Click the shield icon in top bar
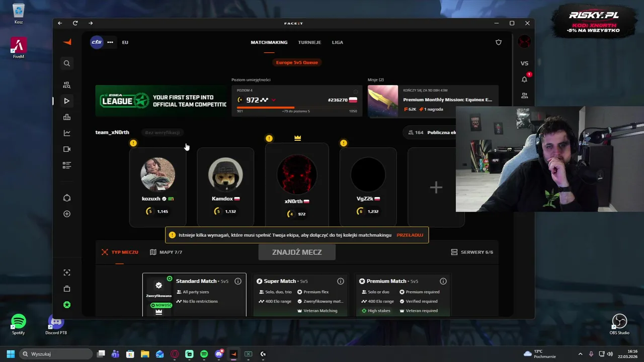This screenshot has width=644, height=362. pyautogui.click(x=499, y=42)
